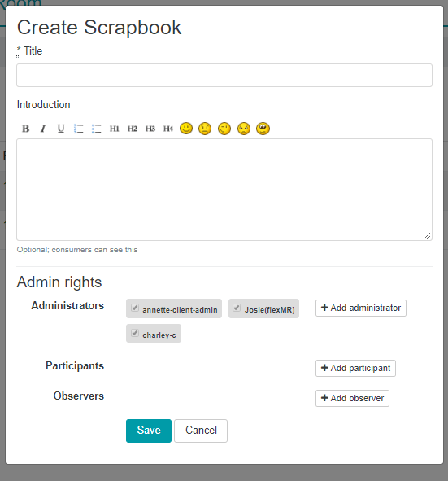
Task: Apply underline formatting
Action: (x=61, y=129)
